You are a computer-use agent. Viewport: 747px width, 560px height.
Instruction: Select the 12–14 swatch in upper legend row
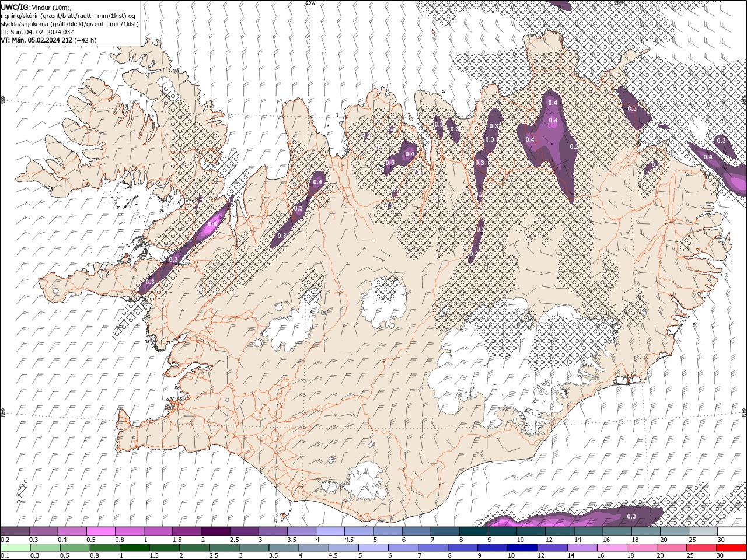click(560, 531)
